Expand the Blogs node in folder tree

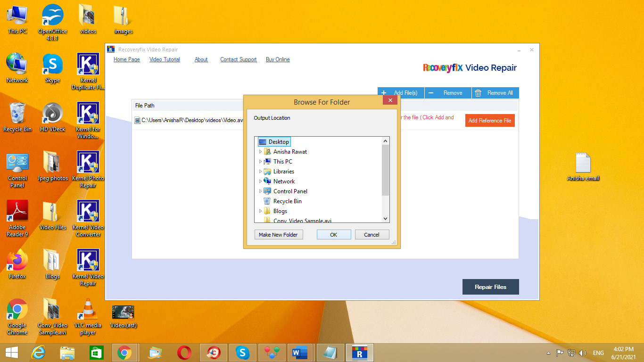(260, 211)
